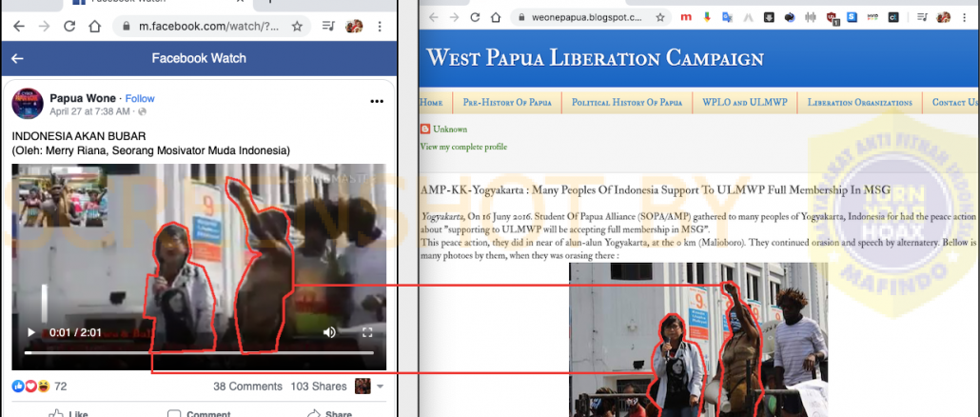Open the 103 Shares link
The width and height of the screenshot is (980, 417).
[318, 387]
